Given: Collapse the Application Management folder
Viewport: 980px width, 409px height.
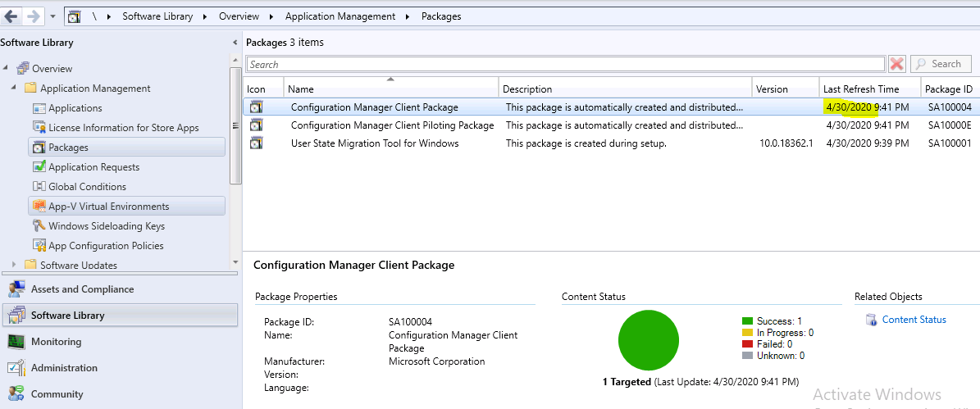Looking at the screenshot, I should coord(14,88).
